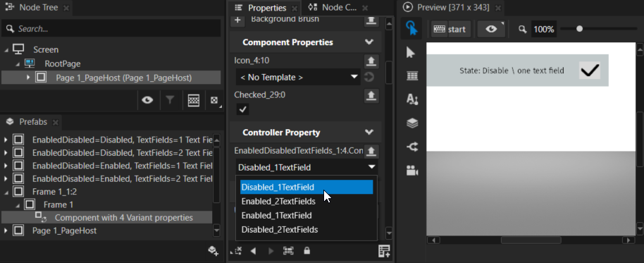Screen dimensions: 644x263
Task: Click the lock icon in Properties bottom bar
Action: click(x=306, y=251)
